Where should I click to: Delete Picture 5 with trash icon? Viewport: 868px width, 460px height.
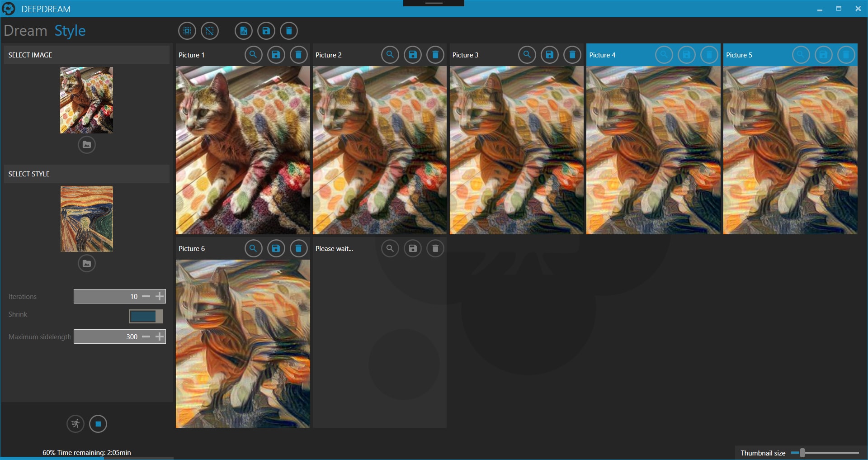[x=846, y=55]
